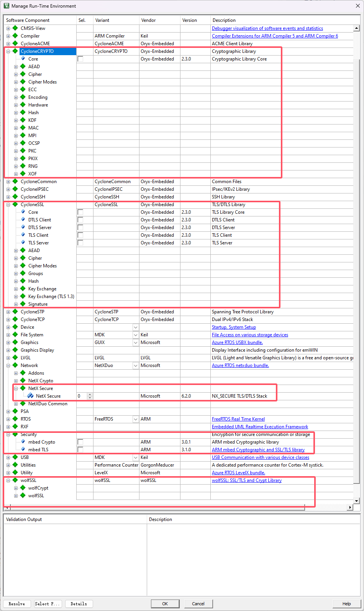Enable the Cryptographic Library Core checkbox
This screenshot has height=611, width=364.
pos(80,59)
